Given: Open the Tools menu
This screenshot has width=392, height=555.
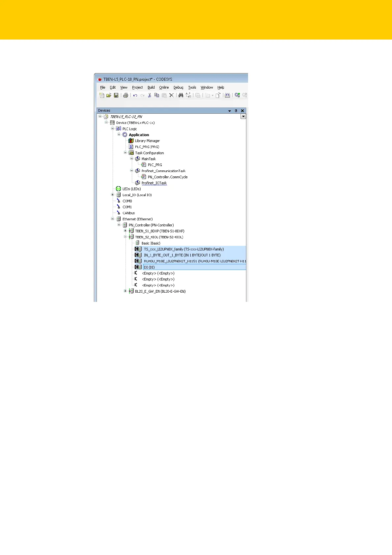Looking at the screenshot, I should click(192, 87).
